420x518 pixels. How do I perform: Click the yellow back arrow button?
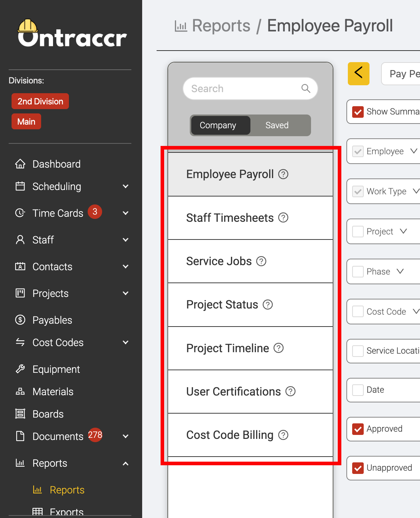359,74
